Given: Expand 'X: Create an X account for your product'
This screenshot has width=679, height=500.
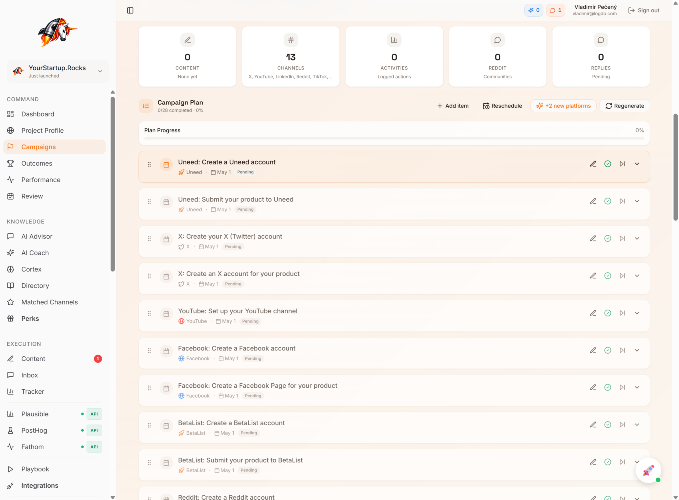Looking at the screenshot, I should pyautogui.click(x=637, y=276).
